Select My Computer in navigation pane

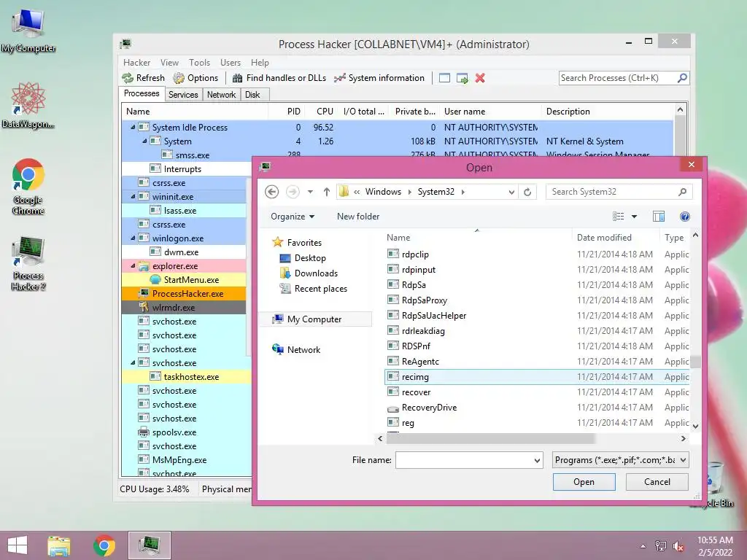pos(314,319)
